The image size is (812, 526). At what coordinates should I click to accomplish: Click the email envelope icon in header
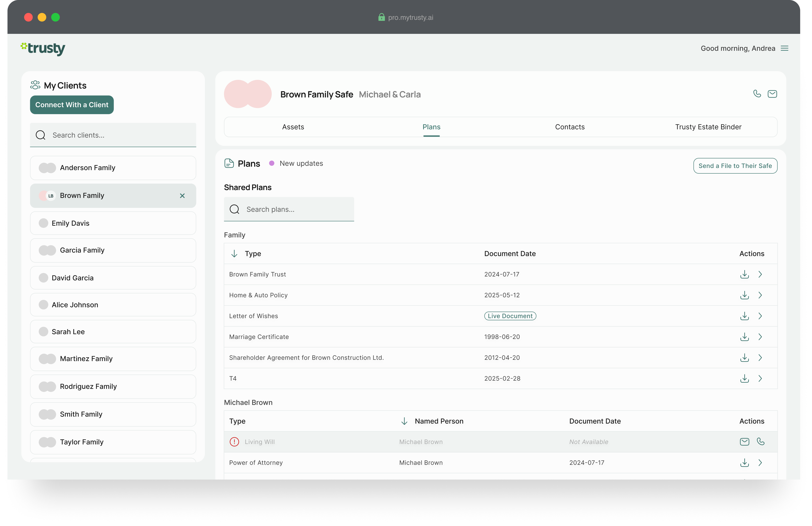pyautogui.click(x=772, y=94)
